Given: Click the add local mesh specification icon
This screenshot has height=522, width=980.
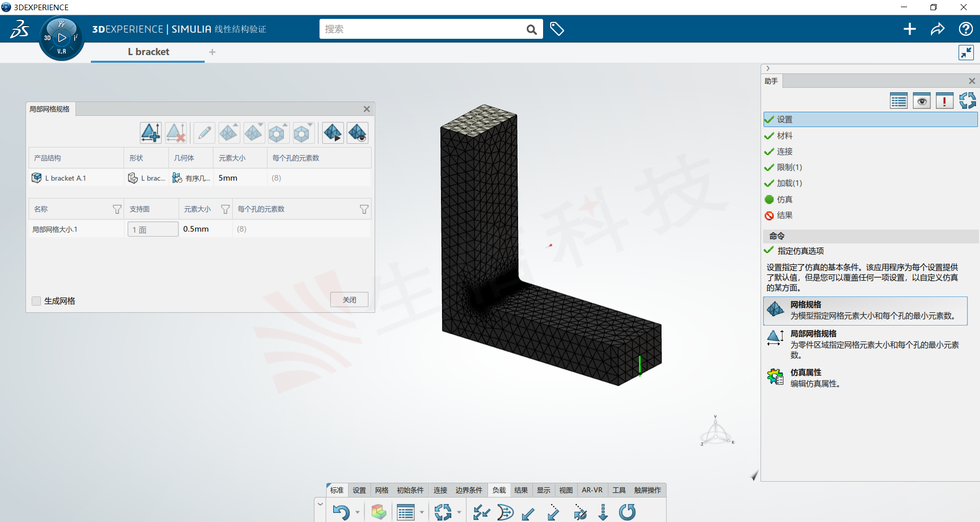Looking at the screenshot, I should (151, 133).
